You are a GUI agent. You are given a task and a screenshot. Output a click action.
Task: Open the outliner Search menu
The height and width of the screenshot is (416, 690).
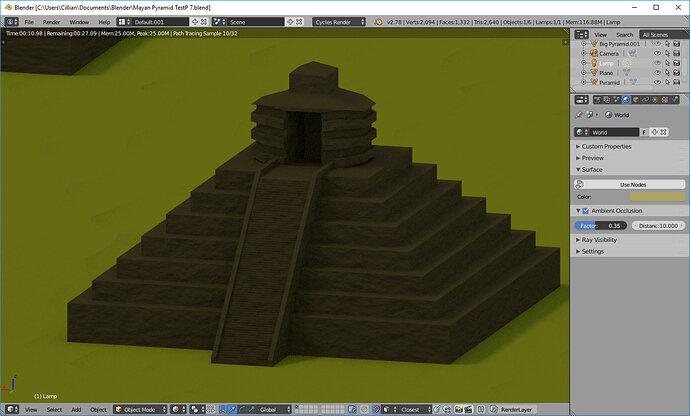tap(624, 35)
